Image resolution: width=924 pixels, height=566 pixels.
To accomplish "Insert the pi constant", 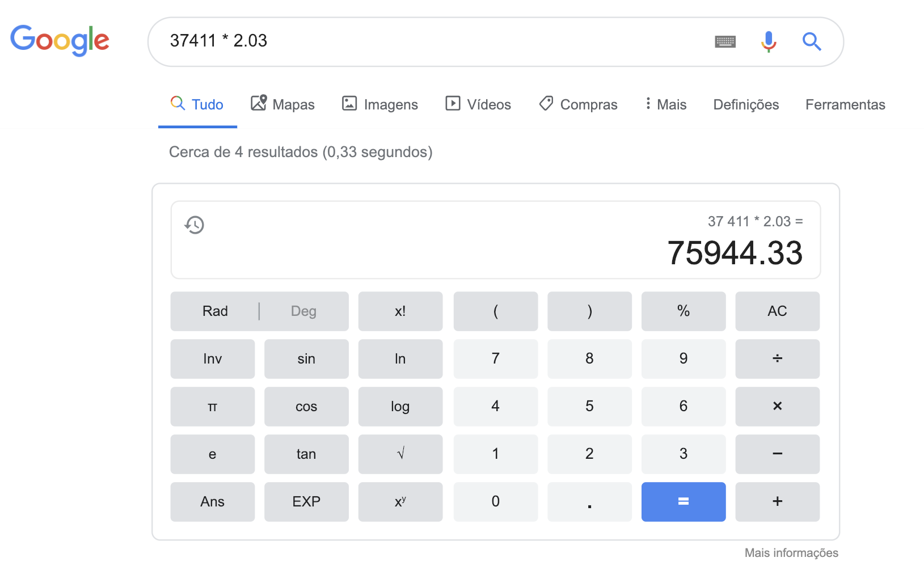I will [213, 407].
